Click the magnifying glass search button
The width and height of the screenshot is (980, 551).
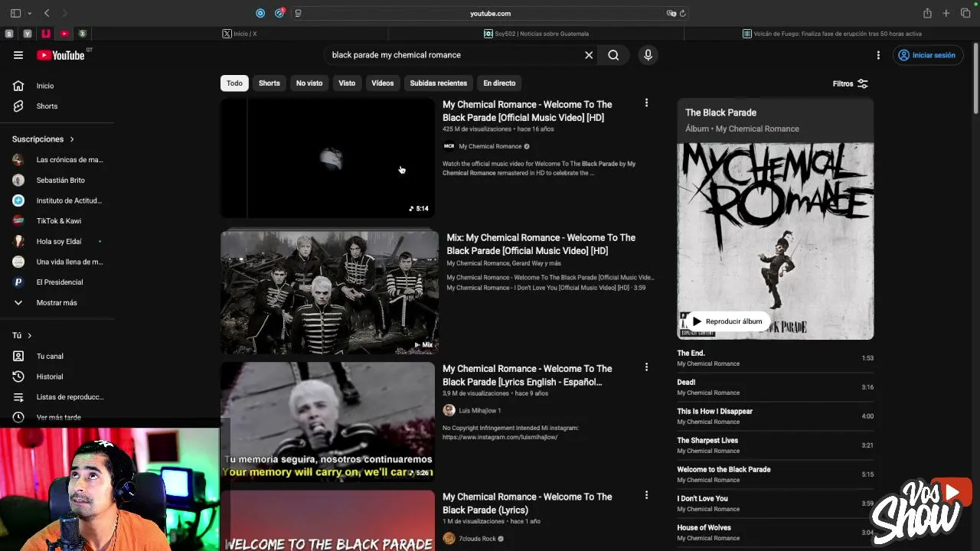[613, 55]
